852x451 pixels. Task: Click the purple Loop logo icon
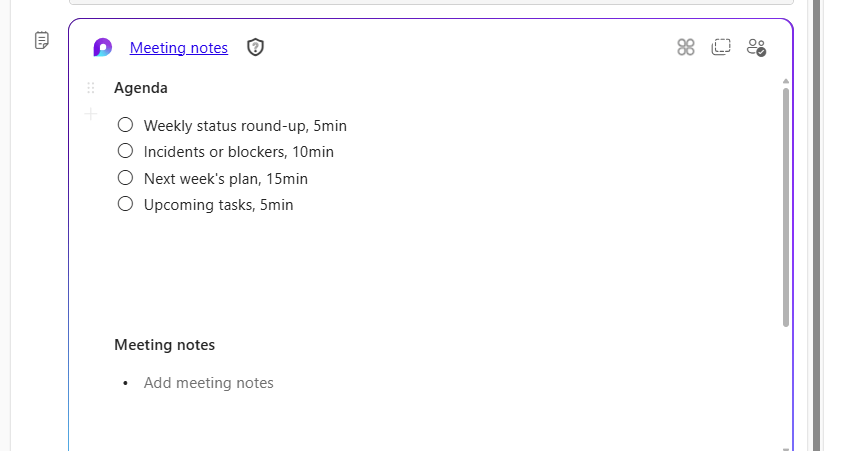coord(102,47)
